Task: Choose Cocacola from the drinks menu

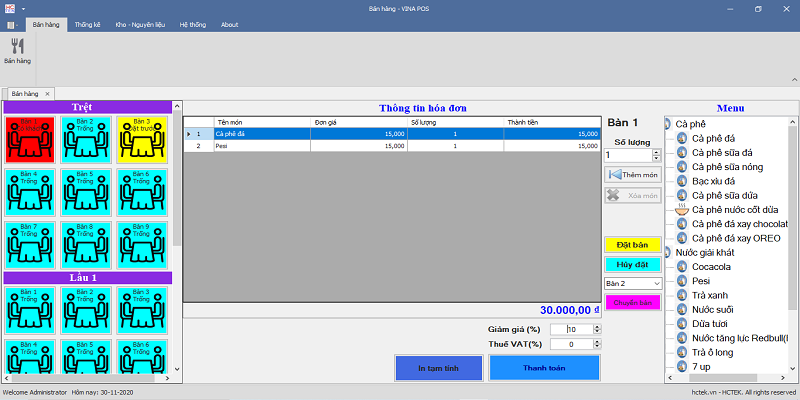Action: click(711, 267)
